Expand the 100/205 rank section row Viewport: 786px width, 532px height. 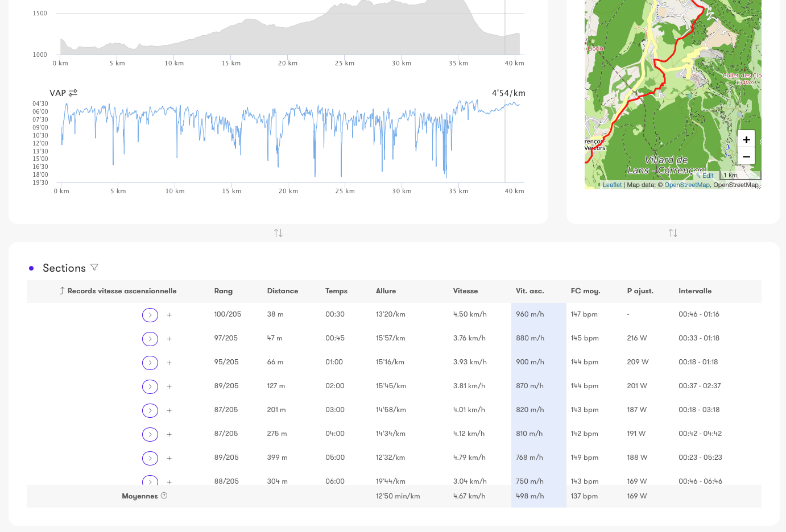(x=150, y=315)
